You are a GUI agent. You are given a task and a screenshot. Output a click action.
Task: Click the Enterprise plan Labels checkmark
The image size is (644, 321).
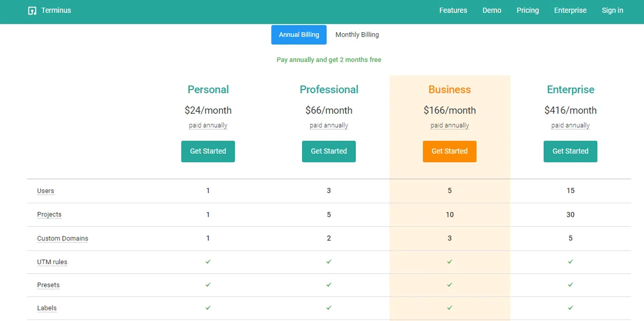tap(570, 308)
